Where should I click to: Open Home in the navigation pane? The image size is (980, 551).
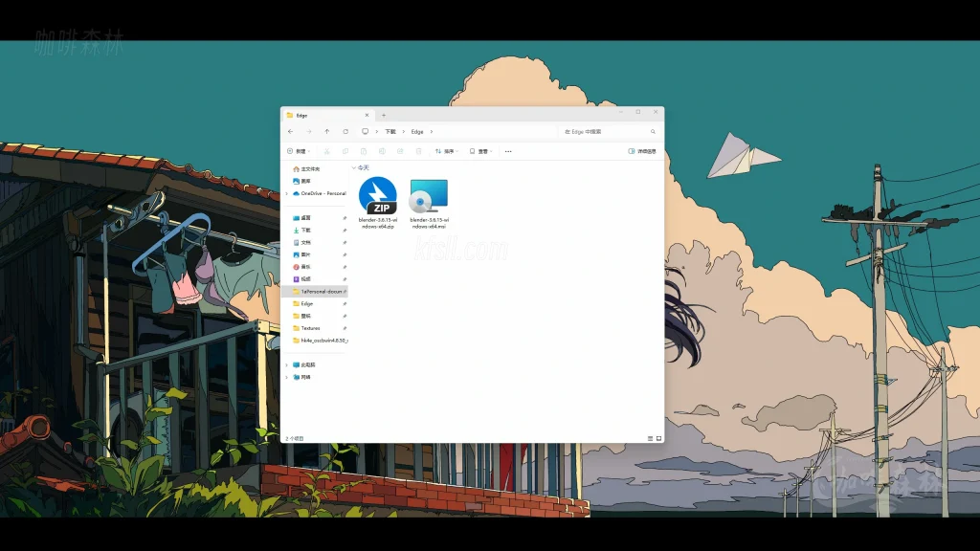(309, 168)
